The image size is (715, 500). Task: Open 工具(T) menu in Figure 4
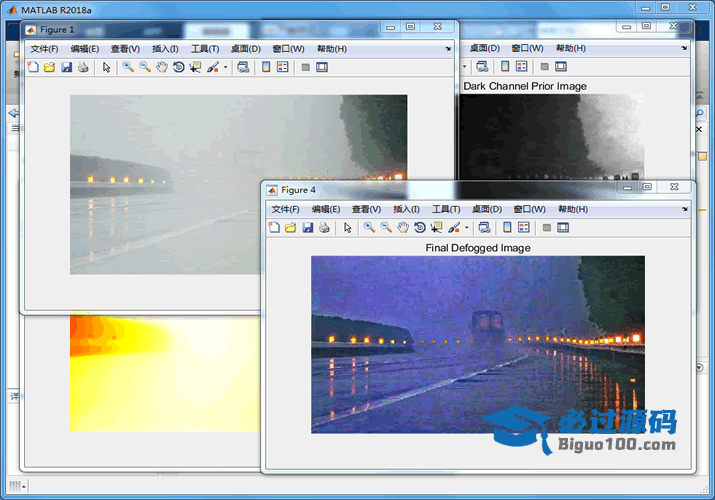coord(446,209)
